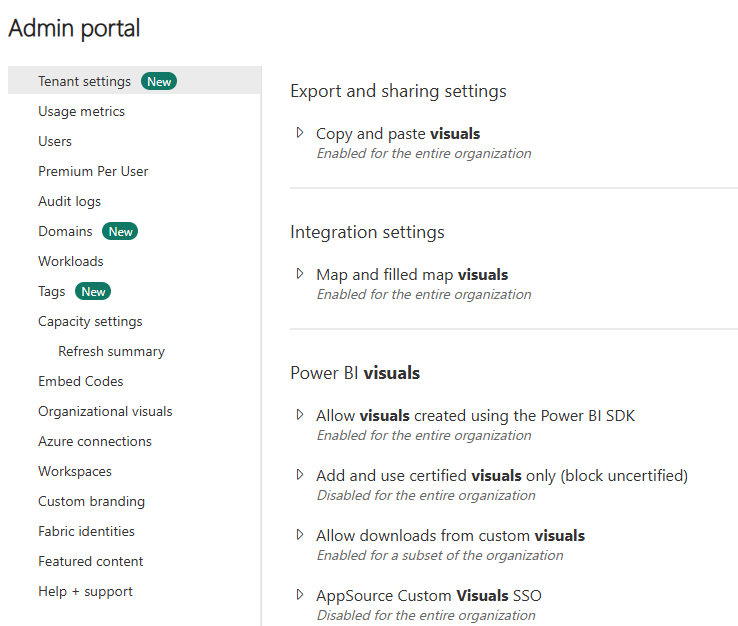
Task: Open Refresh summary sub-item
Action: tap(112, 352)
